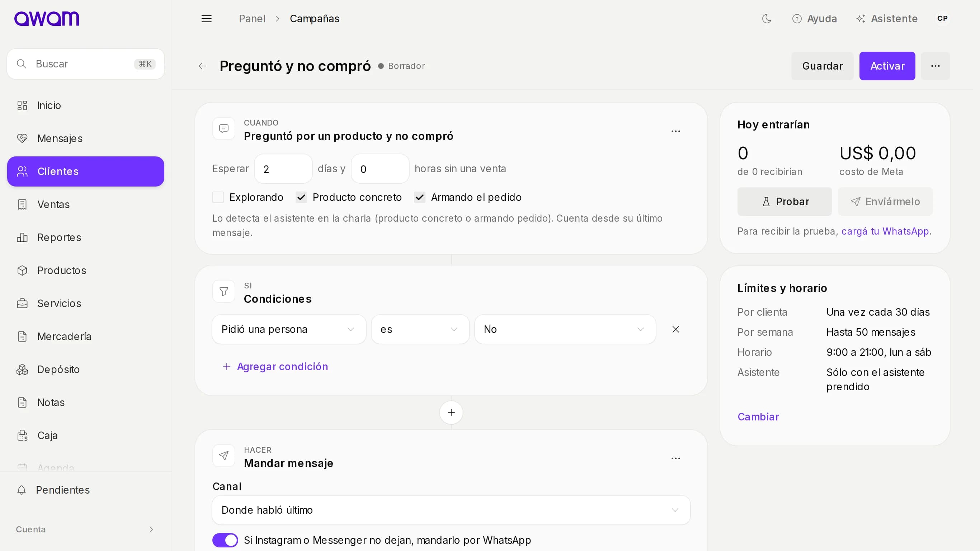The image size is (980, 551).
Task: Click the Probar button
Action: coord(785,202)
